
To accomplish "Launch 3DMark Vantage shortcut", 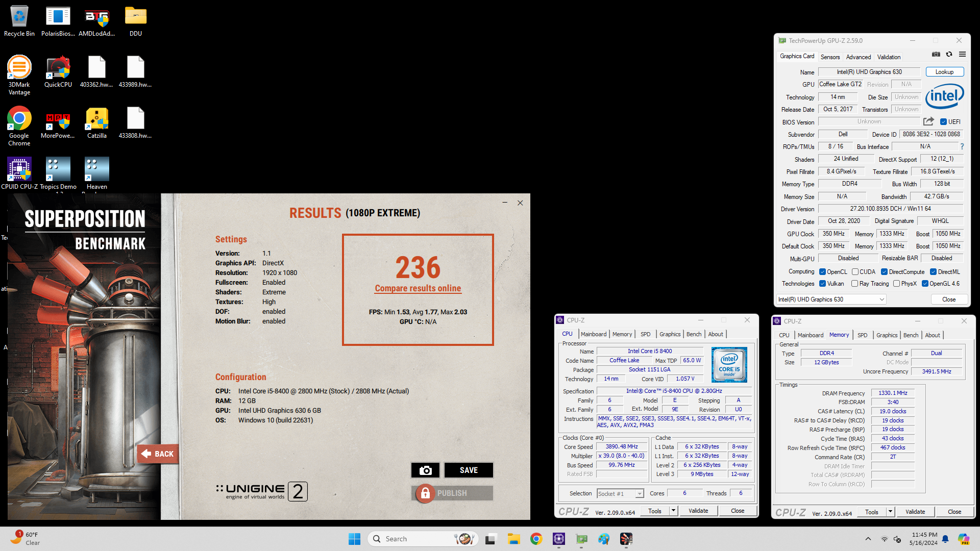I will (19, 76).
